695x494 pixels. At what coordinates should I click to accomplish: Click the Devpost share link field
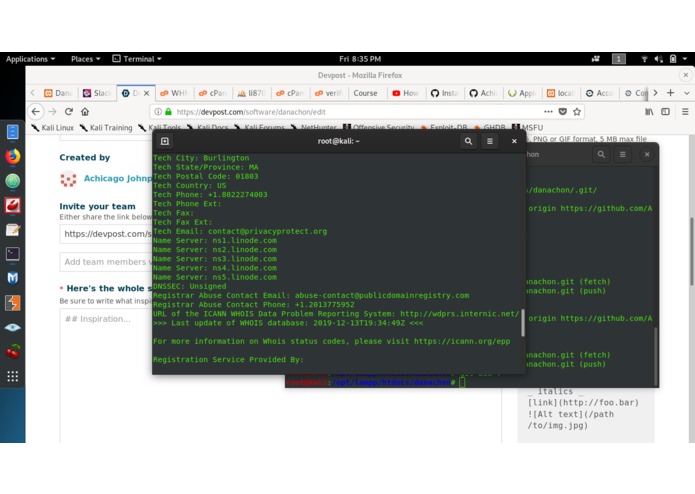pyautogui.click(x=106, y=234)
